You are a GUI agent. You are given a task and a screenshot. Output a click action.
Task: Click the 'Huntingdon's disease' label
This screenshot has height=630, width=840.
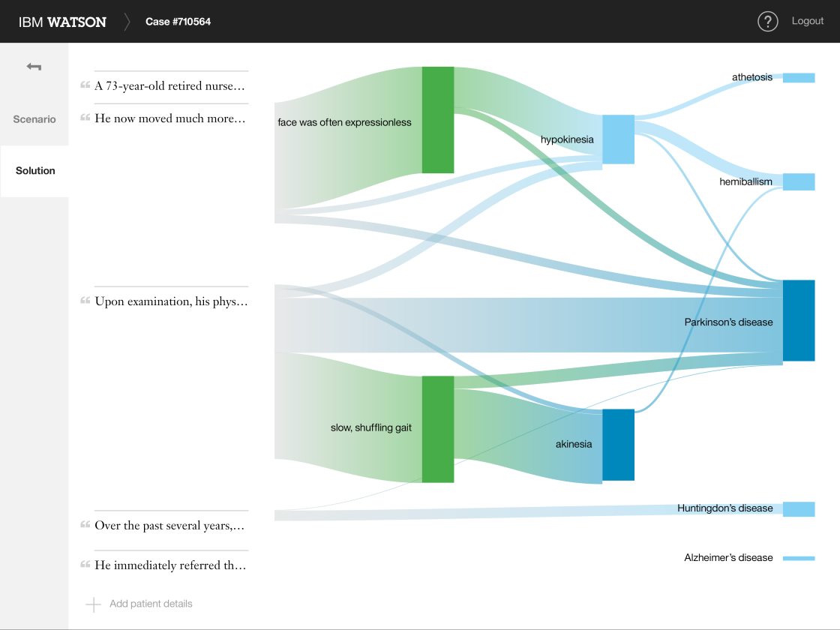tap(724, 508)
